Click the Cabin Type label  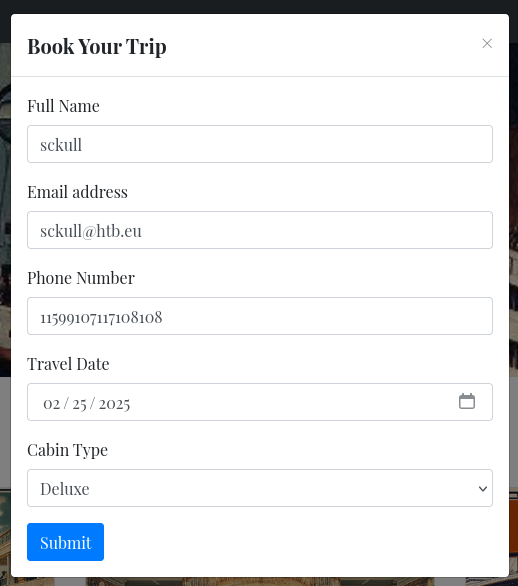click(x=68, y=450)
